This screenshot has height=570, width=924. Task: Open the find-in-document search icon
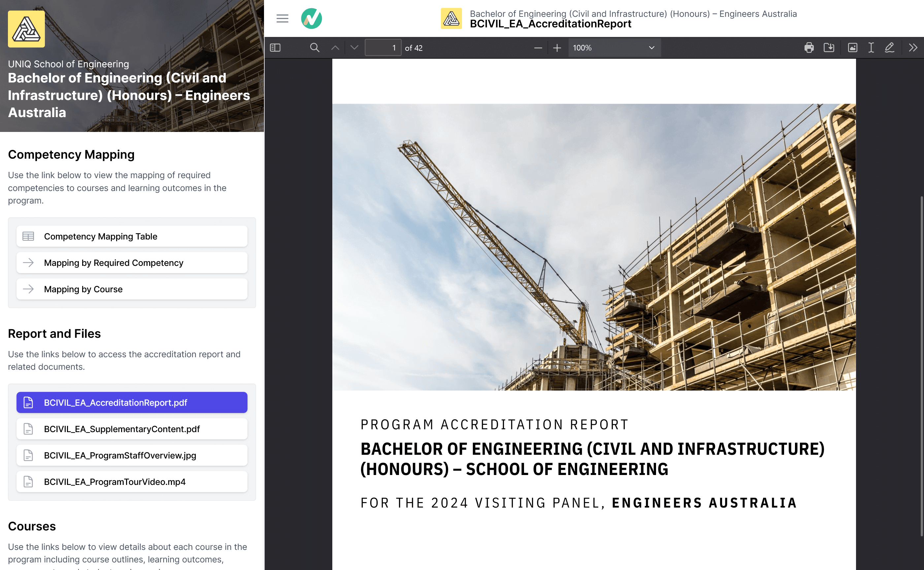pyautogui.click(x=314, y=48)
